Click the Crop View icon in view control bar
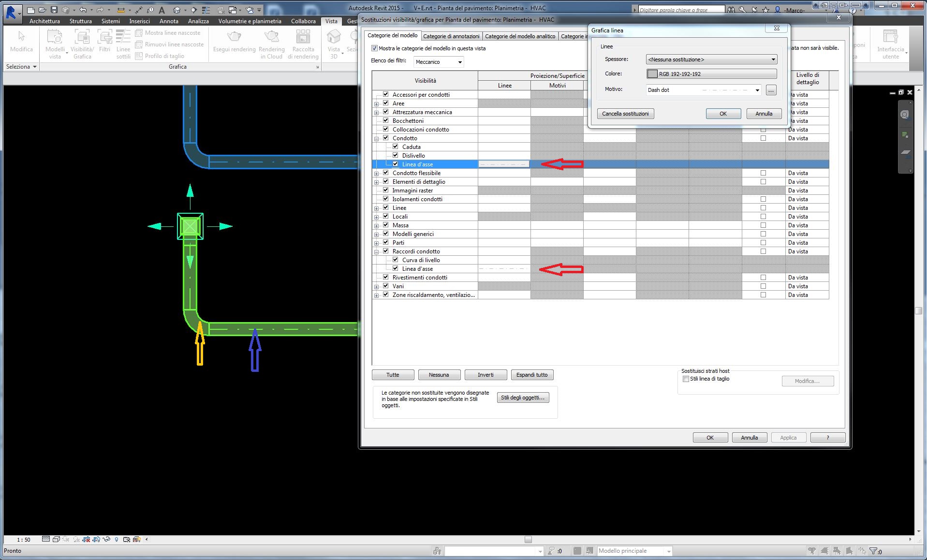927x560 pixels. point(86,539)
